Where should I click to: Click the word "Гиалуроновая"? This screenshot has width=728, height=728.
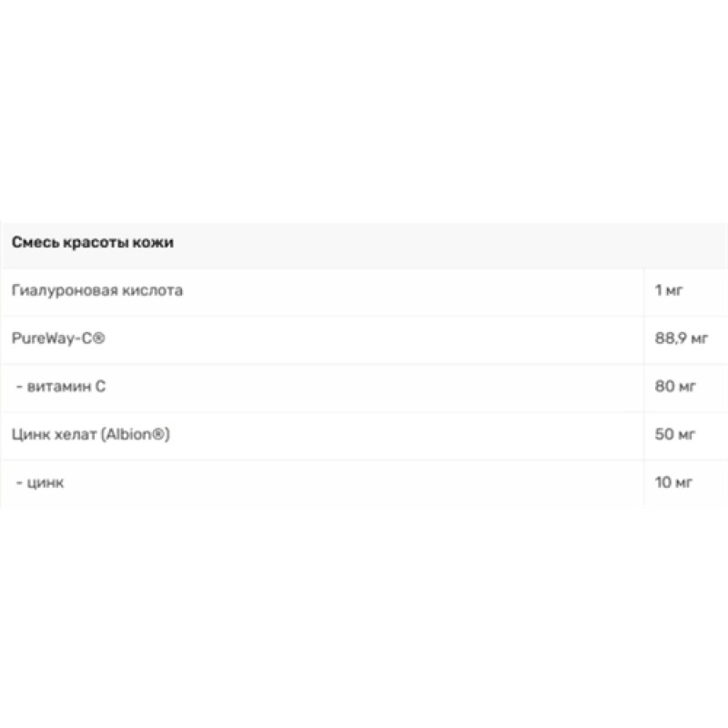[x=59, y=291]
